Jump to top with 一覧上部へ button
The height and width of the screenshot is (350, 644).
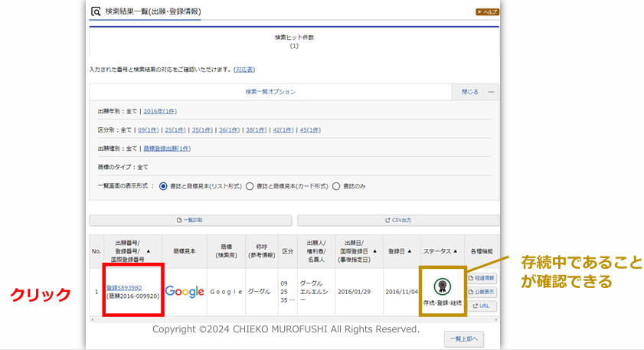[464, 339]
